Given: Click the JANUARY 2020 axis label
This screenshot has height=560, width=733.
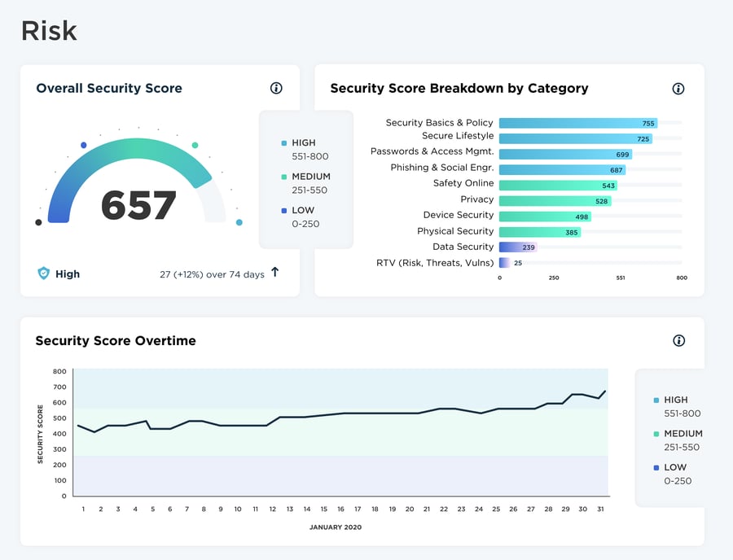Looking at the screenshot, I should point(336,527).
